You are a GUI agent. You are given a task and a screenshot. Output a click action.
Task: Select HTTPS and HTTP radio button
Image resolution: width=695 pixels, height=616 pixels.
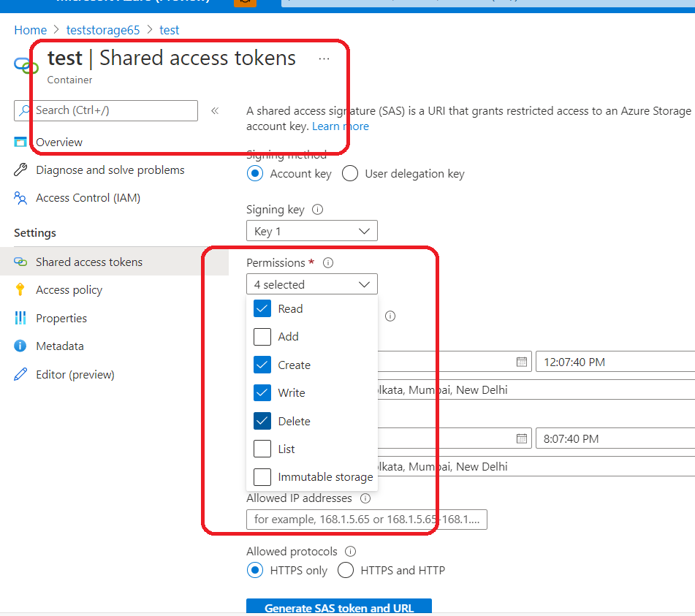point(346,570)
